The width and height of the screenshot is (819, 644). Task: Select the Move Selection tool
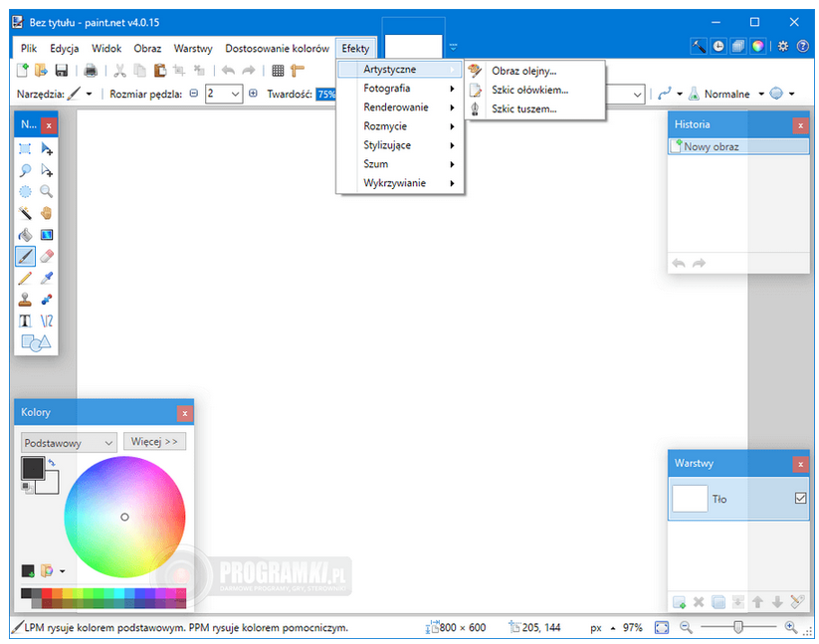(47, 170)
